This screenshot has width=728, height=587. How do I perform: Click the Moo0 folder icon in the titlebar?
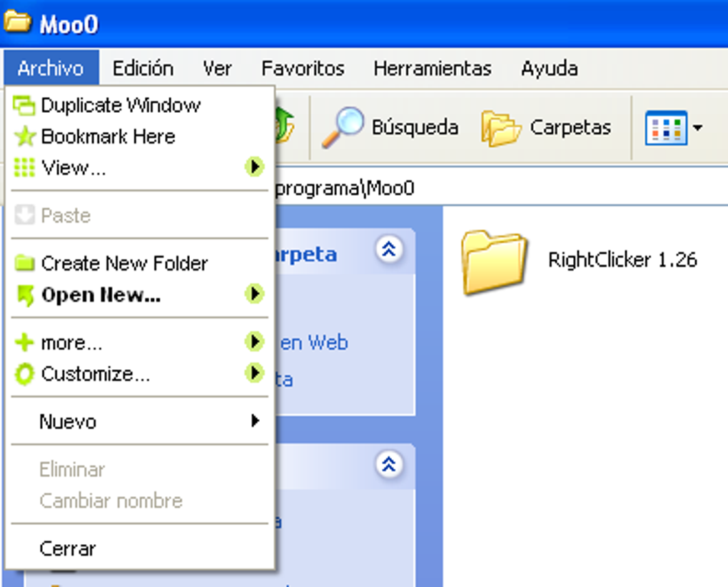(18, 22)
